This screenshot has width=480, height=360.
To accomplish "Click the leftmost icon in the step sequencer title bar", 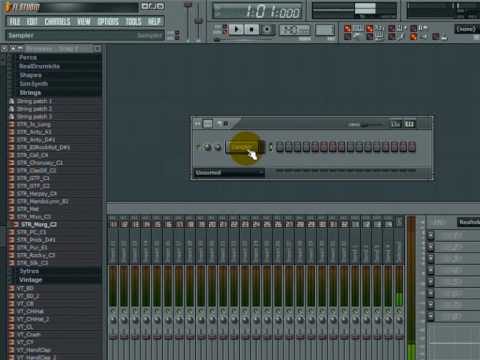I will tap(198, 124).
